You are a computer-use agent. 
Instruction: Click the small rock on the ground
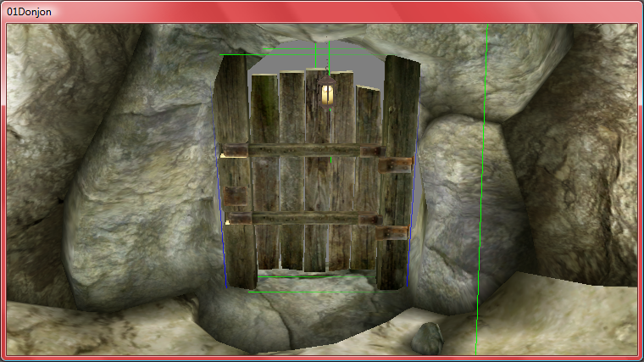point(427,338)
